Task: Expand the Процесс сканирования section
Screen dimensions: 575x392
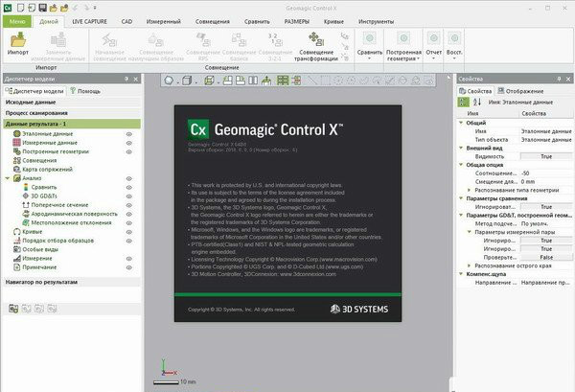Action: 72,113
